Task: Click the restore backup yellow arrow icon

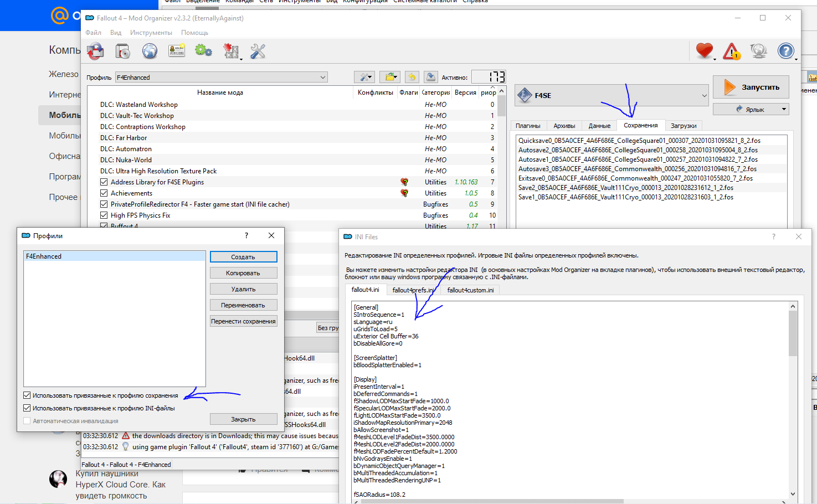Action: tap(412, 77)
